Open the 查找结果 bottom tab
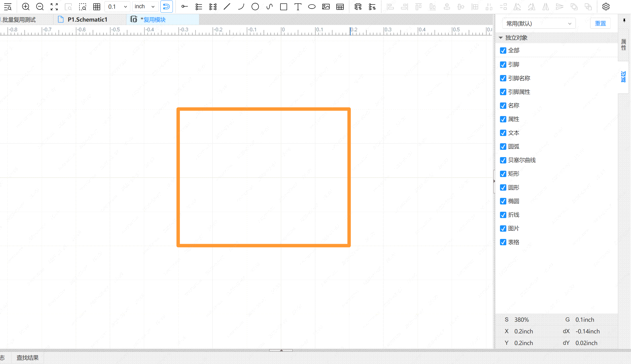 click(27, 358)
